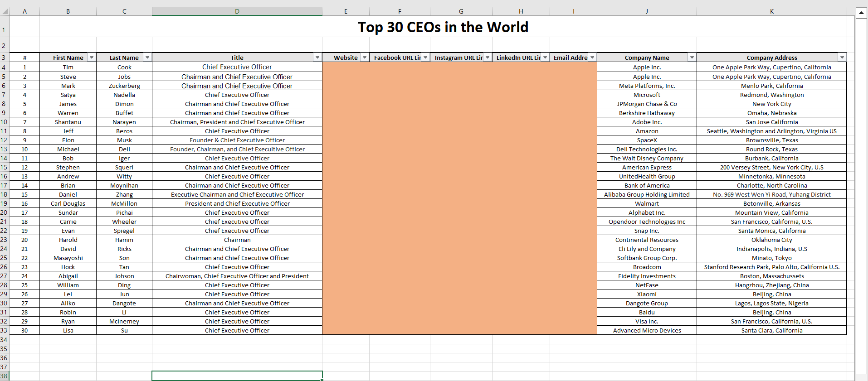Click the 'Santa Clara, California' cell

pos(772,330)
